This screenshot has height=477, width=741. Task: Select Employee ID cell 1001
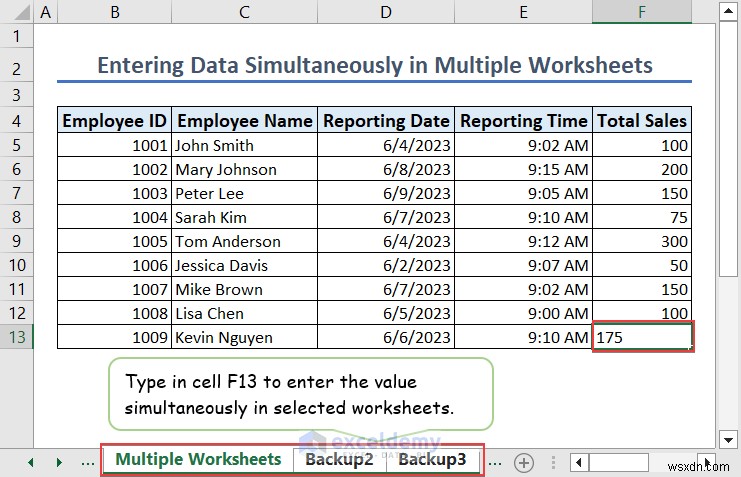pyautogui.click(x=114, y=145)
